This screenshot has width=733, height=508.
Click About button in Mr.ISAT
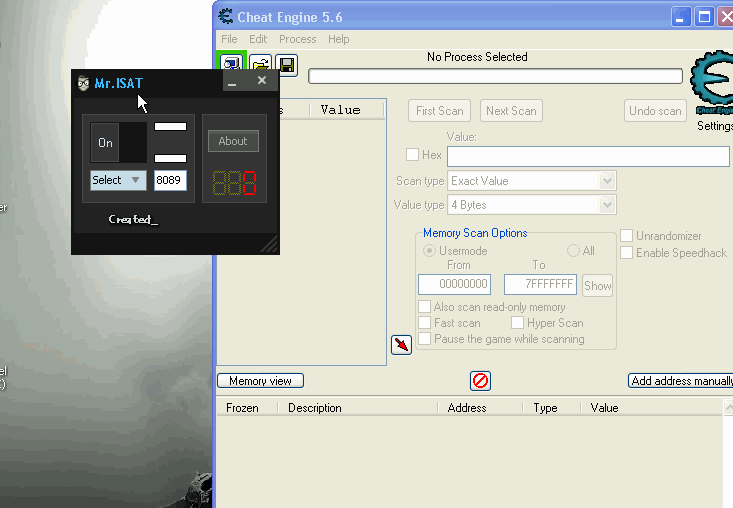click(x=233, y=141)
